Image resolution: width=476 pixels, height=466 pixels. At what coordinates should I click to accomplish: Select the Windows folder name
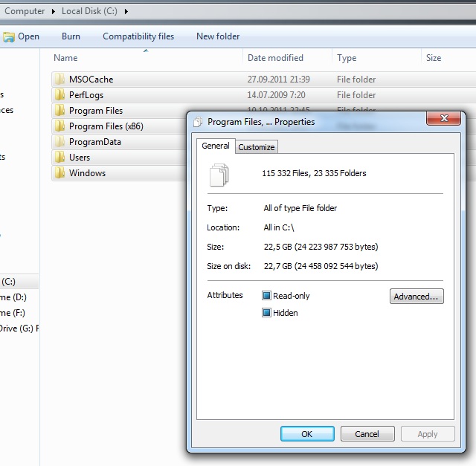click(88, 173)
